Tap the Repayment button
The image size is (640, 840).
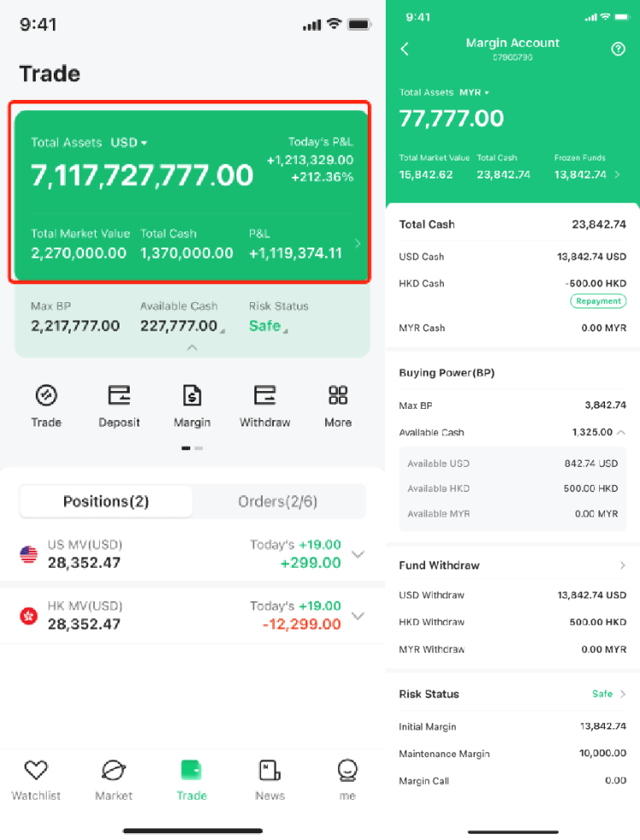pyautogui.click(x=598, y=301)
